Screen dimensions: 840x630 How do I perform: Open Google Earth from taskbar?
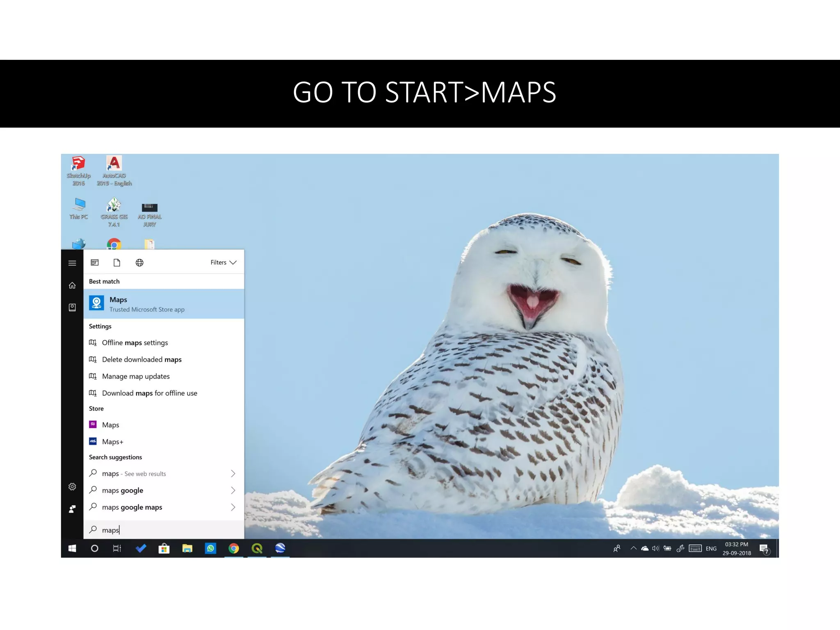(x=280, y=548)
